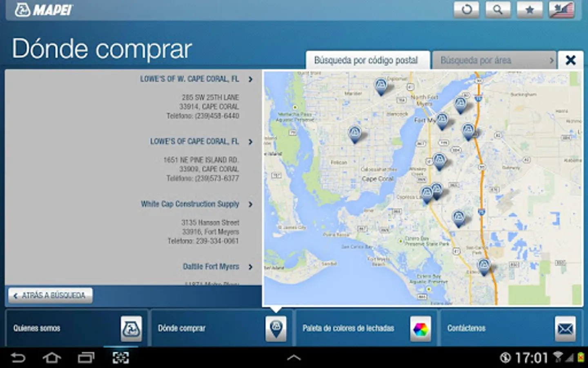Click the ATRÁS A BÚSQUEDA button
The height and width of the screenshot is (368, 588).
point(50,296)
